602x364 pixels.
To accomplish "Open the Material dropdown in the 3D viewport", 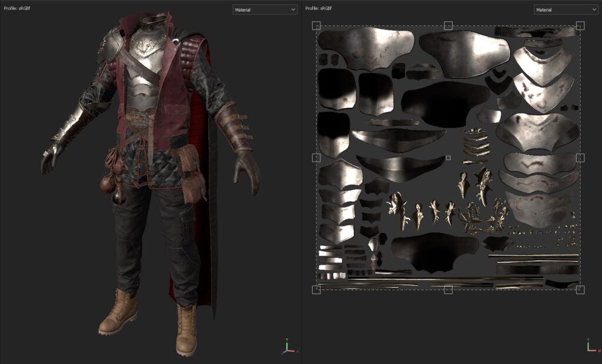I will (x=265, y=9).
